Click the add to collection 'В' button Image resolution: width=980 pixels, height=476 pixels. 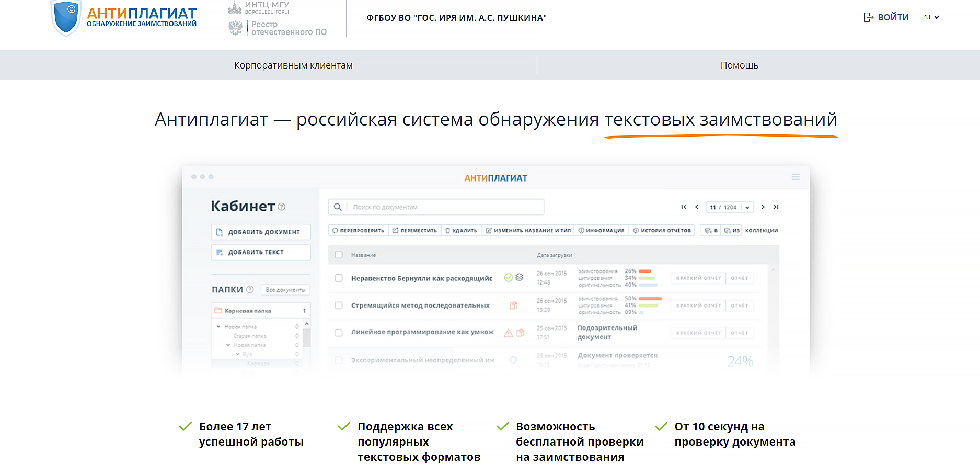[711, 231]
